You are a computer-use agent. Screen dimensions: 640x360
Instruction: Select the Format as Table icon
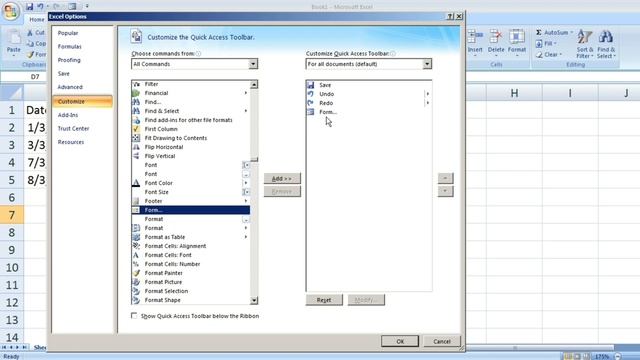tap(136, 237)
